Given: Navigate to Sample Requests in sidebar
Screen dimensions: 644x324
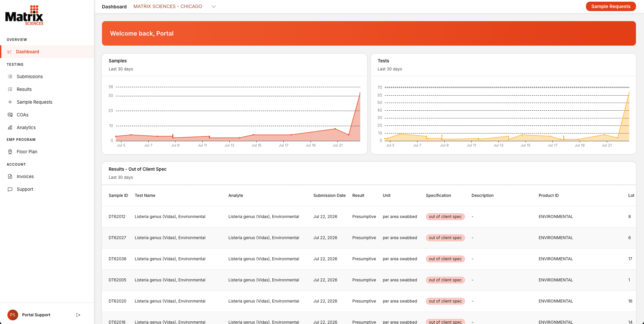Looking at the screenshot, I should click(47, 102).
